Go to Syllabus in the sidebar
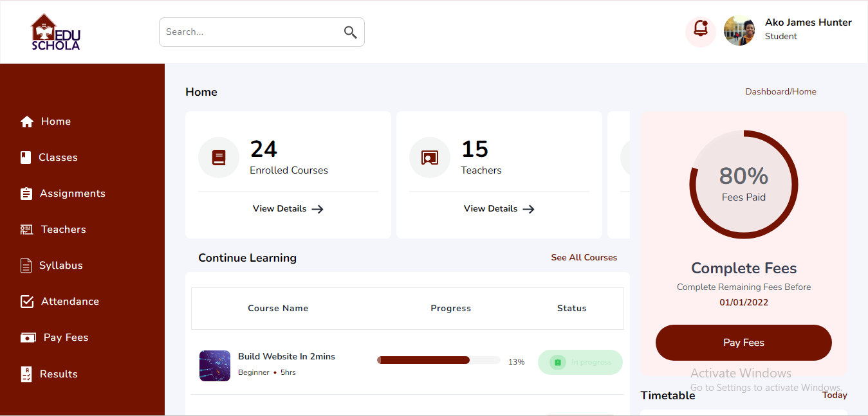This screenshot has height=416, width=868. [60, 266]
